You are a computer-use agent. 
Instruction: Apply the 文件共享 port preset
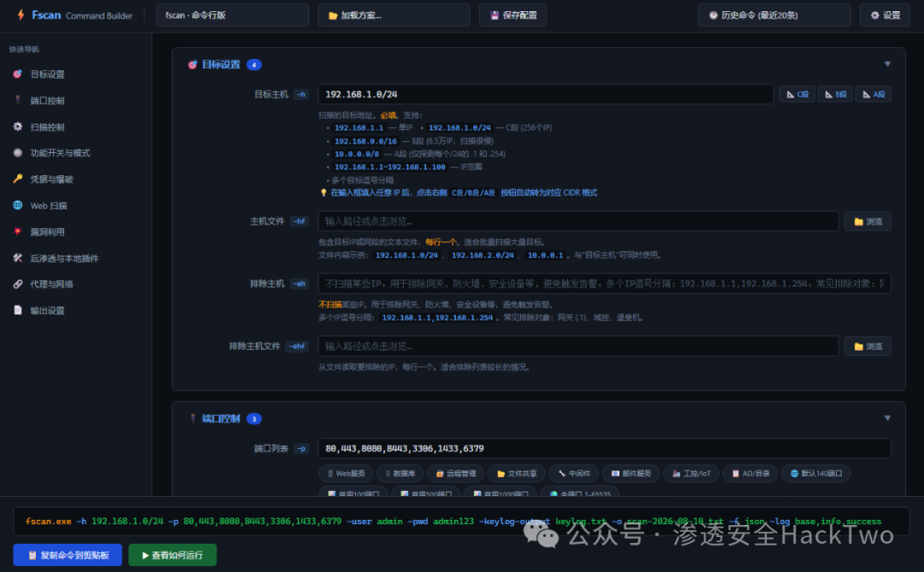click(516, 474)
